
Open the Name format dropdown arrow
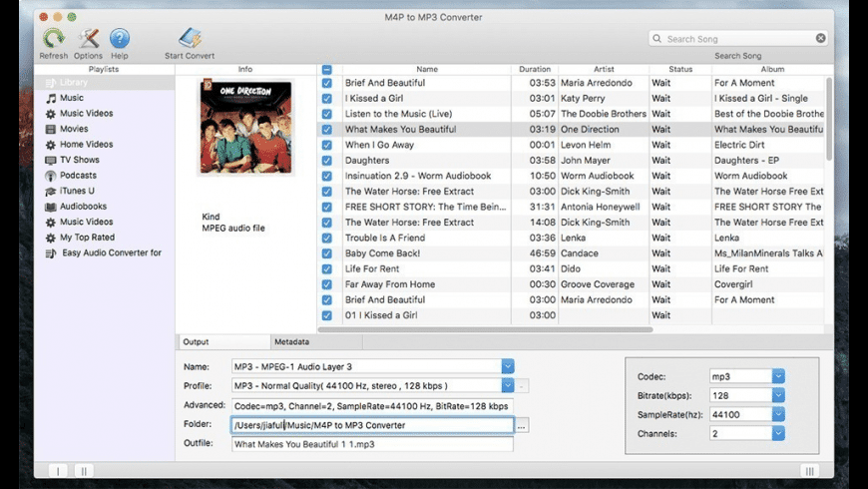(508, 366)
